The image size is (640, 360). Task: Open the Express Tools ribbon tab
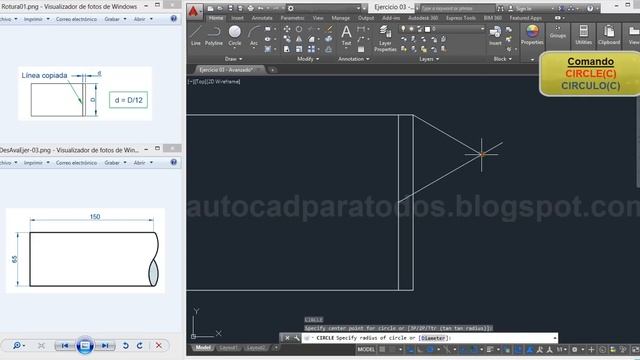[x=460, y=18]
